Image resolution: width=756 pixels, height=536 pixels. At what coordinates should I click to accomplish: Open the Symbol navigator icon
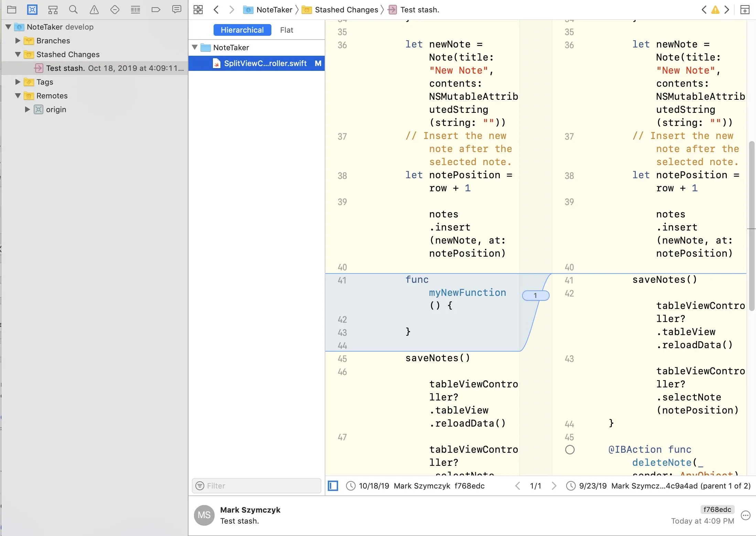pos(53,10)
